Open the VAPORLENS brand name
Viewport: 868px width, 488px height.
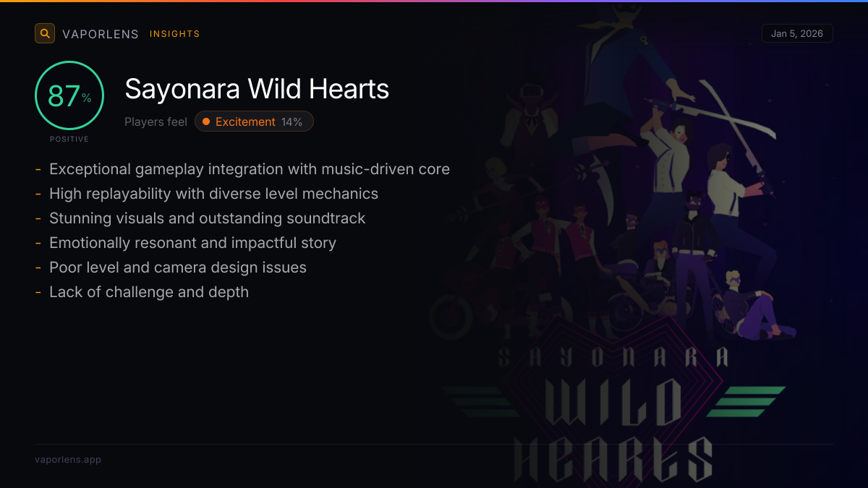pos(101,34)
